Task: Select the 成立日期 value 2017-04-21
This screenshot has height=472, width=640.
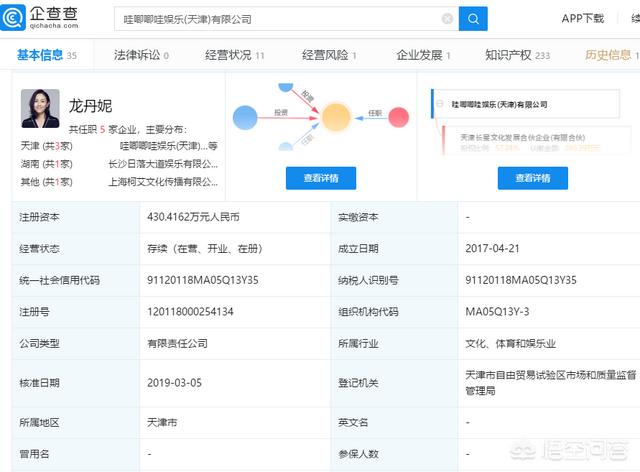Action: coord(492,248)
